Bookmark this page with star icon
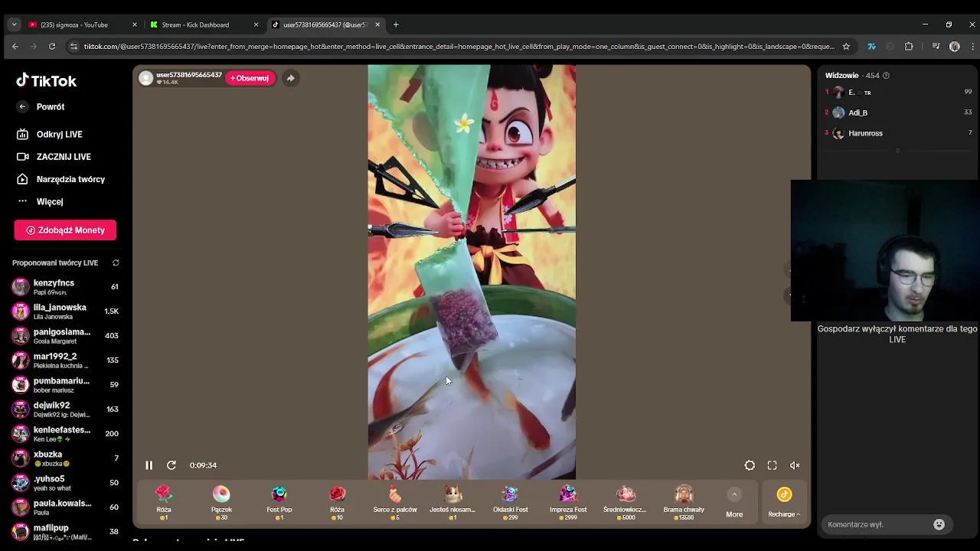 pyautogui.click(x=846, y=46)
